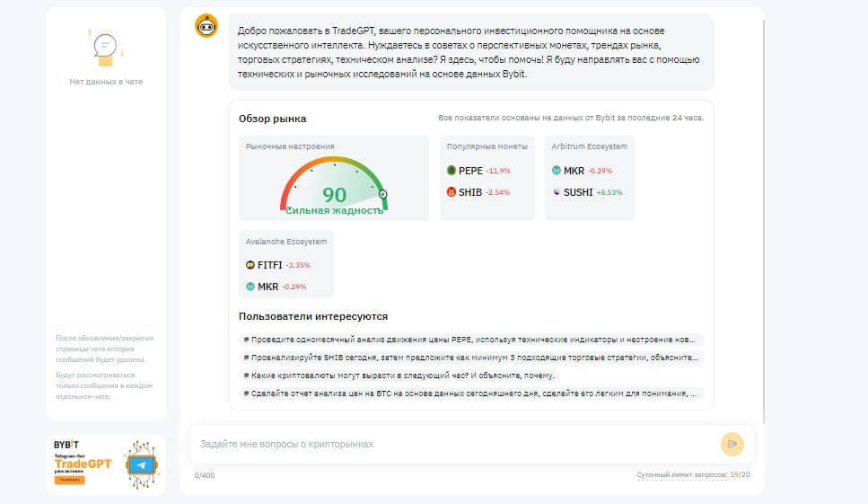Click the FITFI coin icon
The height and width of the screenshot is (504, 868).
click(250, 265)
